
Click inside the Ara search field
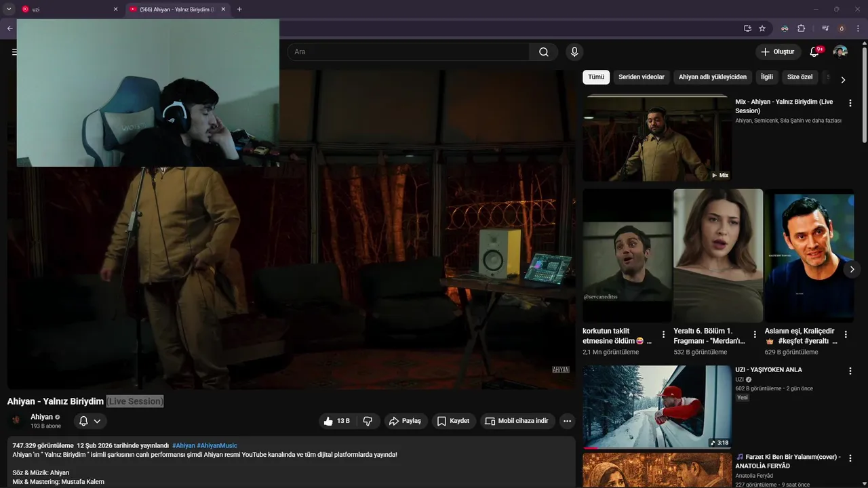click(x=408, y=52)
